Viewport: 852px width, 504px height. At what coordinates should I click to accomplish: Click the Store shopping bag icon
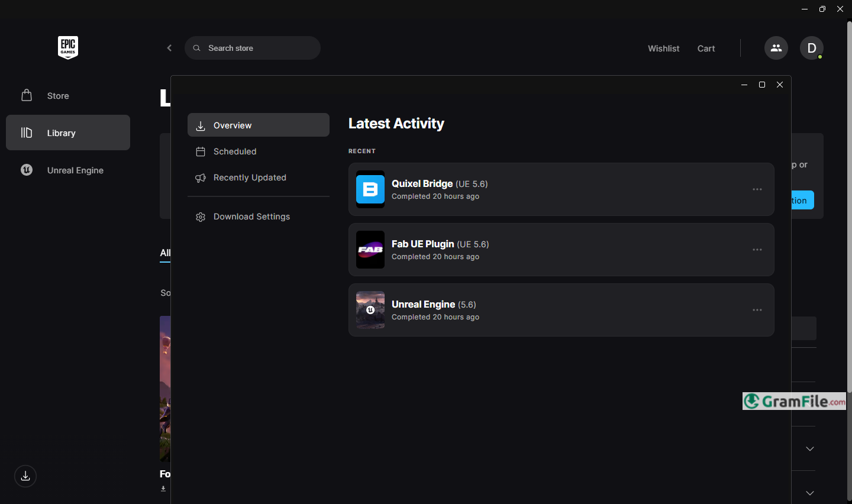pos(27,95)
